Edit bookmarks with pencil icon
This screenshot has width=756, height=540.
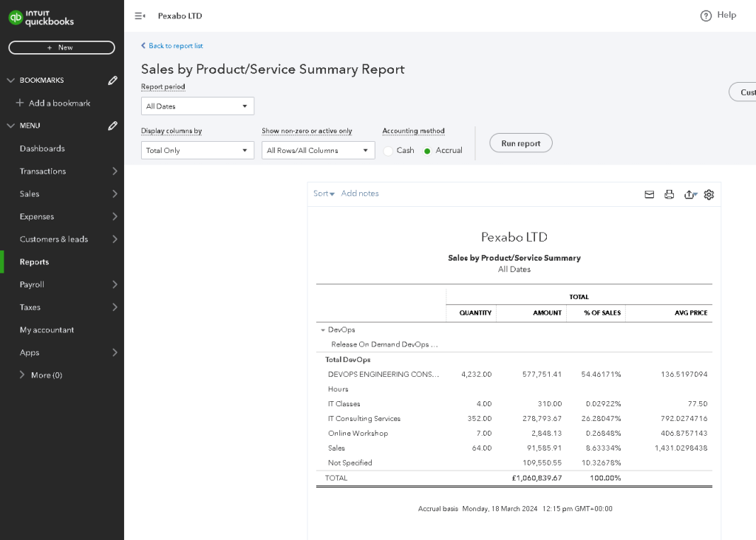(x=112, y=80)
